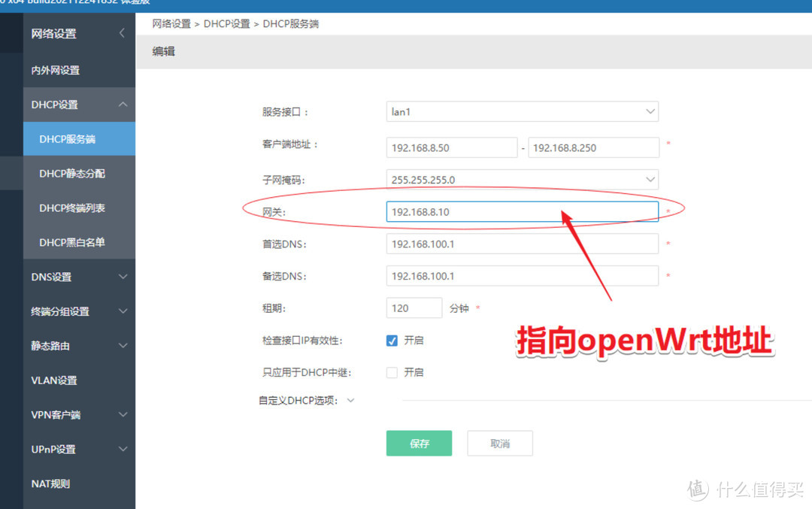Navigate via the DHCP设置 breadcrumb link
Screen dimensions: 812x509
pos(228,23)
